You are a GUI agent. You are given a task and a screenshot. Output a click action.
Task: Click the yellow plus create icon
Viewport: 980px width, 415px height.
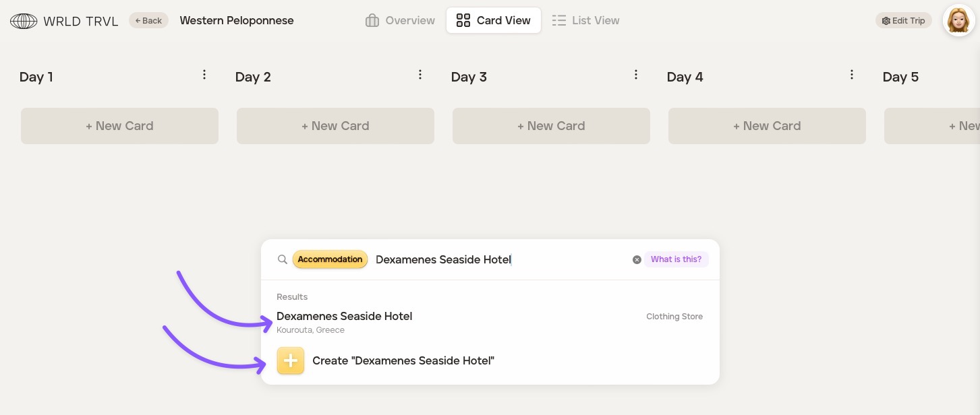pos(291,361)
